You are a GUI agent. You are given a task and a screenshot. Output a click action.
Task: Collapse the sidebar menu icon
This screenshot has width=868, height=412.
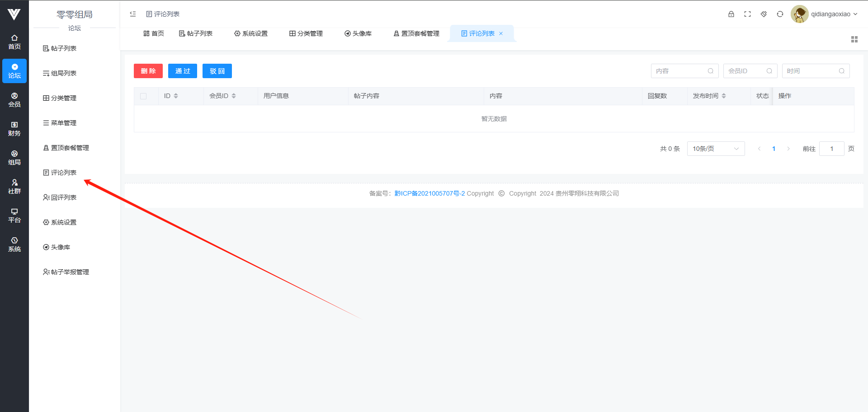pos(133,14)
